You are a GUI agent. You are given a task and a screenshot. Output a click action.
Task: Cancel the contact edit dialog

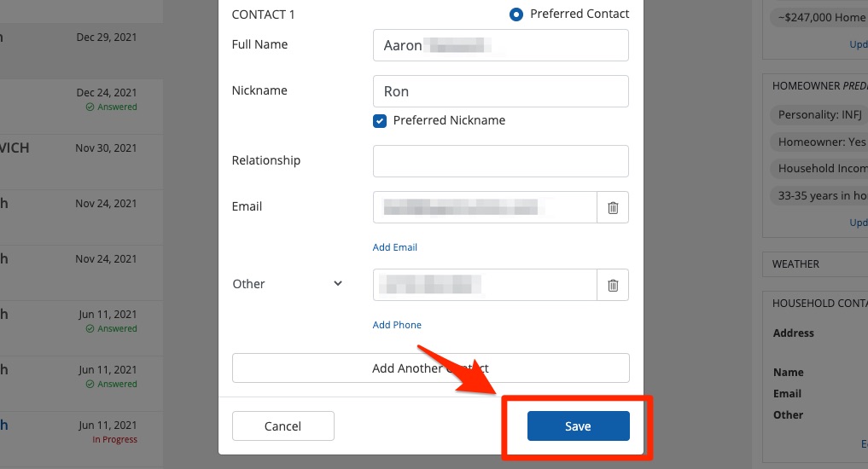point(283,426)
